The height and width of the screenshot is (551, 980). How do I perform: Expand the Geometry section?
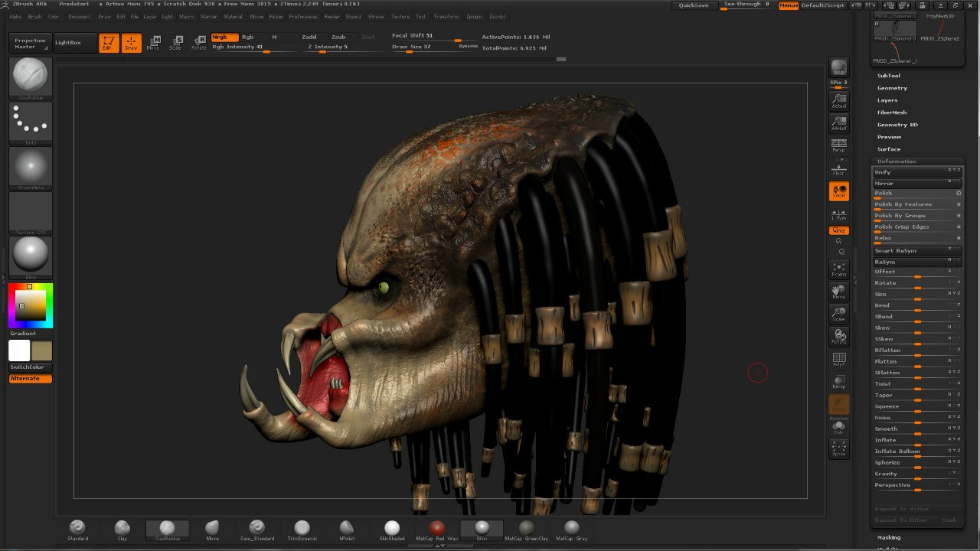pyautogui.click(x=892, y=88)
